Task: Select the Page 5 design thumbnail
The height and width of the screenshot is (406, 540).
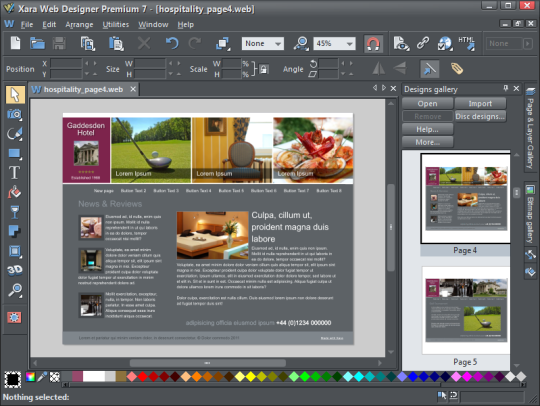Action: (x=466, y=310)
